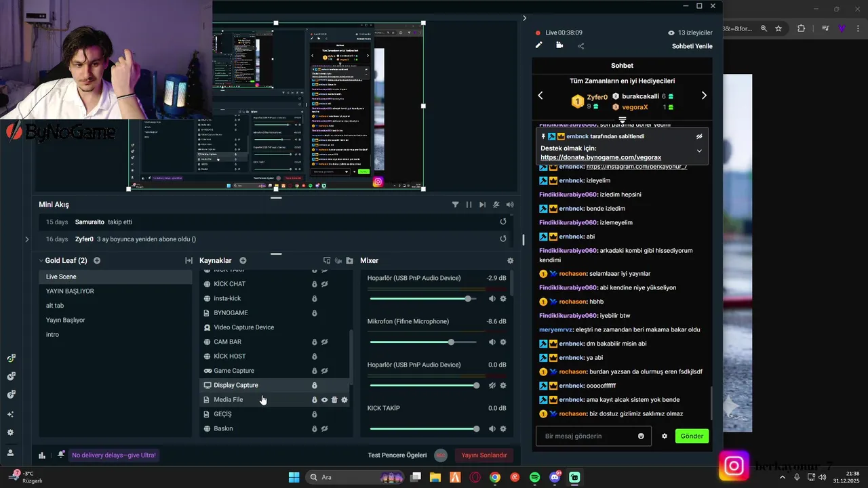Show the hidden Game Capture source

(324, 371)
